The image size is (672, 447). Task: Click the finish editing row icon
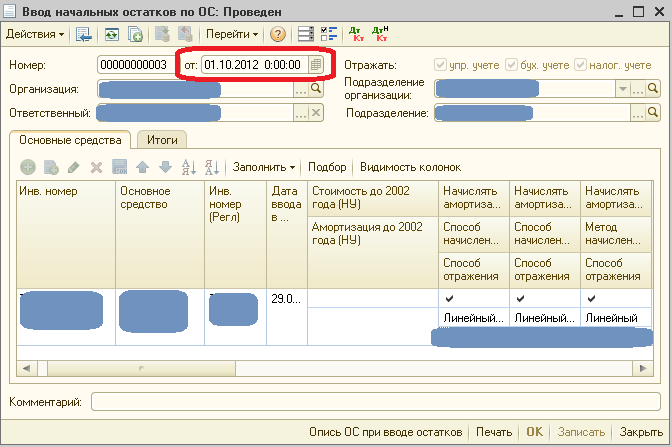coord(120,167)
